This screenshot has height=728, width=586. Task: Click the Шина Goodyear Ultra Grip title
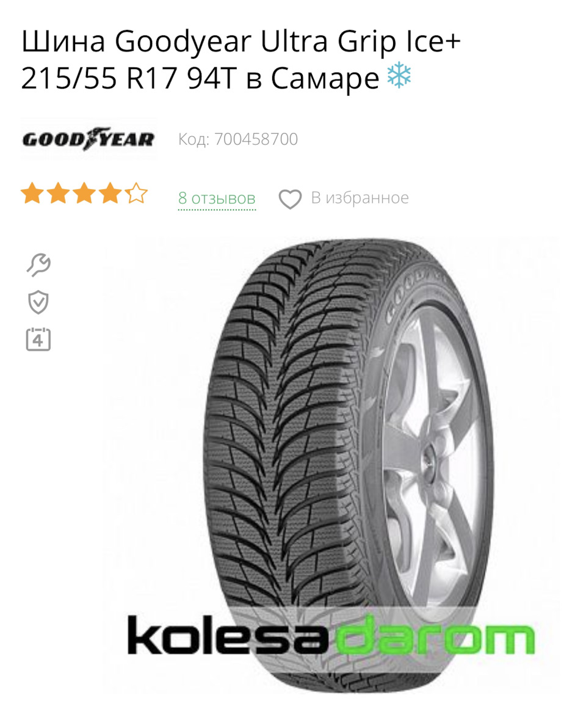[x=241, y=42]
